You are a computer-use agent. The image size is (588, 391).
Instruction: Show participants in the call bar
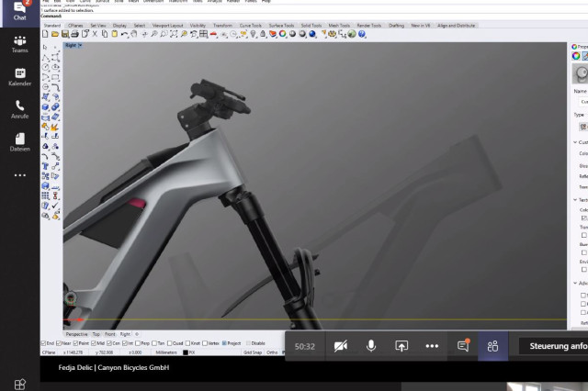tap(492, 346)
